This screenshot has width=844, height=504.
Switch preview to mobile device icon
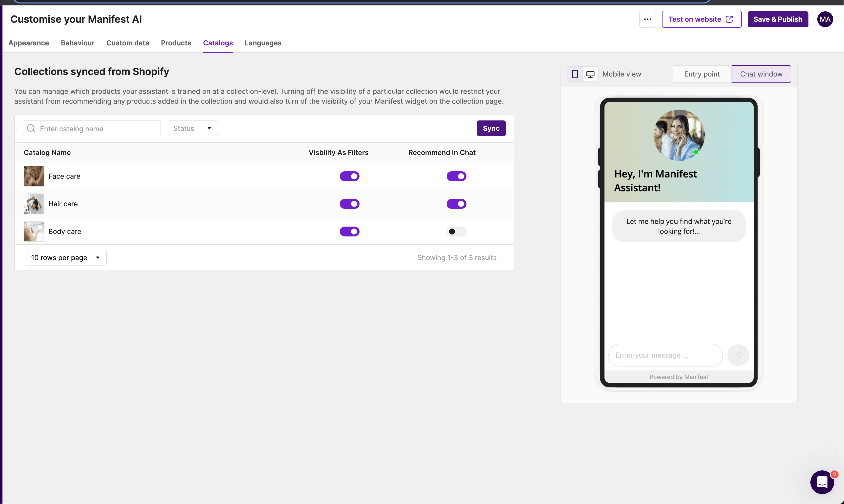point(575,74)
